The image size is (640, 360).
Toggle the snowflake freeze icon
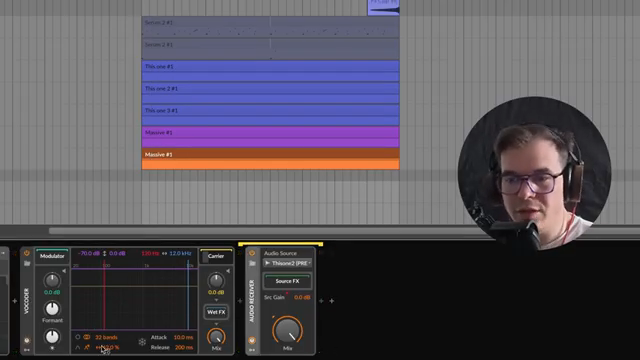142,342
